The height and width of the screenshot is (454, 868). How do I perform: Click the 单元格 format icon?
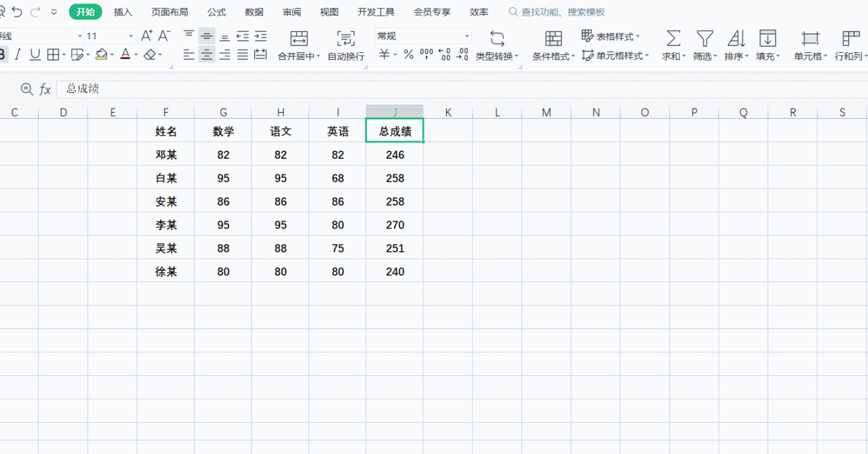click(810, 38)
